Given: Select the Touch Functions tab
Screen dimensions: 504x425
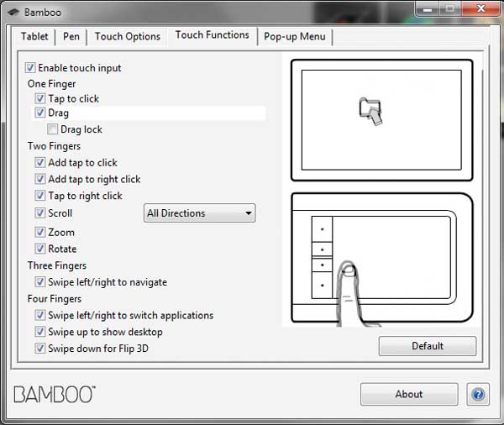Looking at the screenshot, I should (x=213, y=35).
